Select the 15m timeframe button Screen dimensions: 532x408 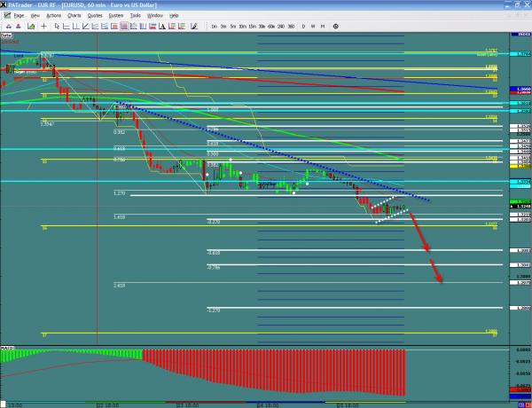point(252,27)
